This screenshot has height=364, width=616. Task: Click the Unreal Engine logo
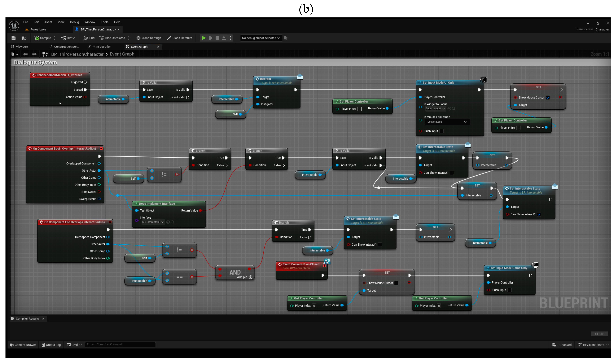[14, 25]
